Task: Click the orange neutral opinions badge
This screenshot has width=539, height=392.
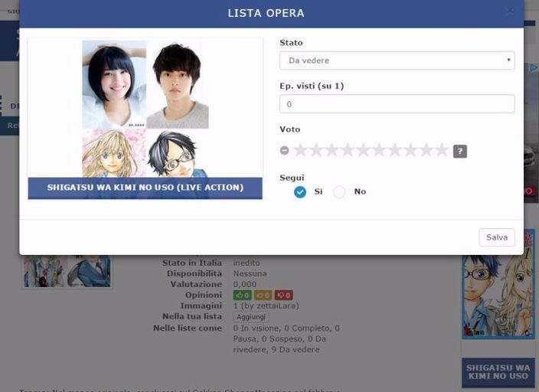Action: 263,295
